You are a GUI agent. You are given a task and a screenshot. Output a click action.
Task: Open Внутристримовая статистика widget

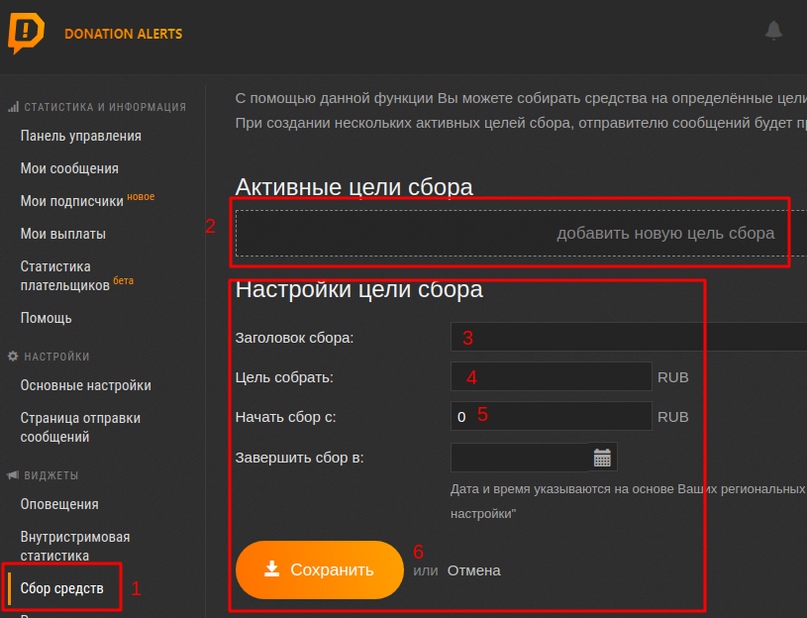click(75, 546)
